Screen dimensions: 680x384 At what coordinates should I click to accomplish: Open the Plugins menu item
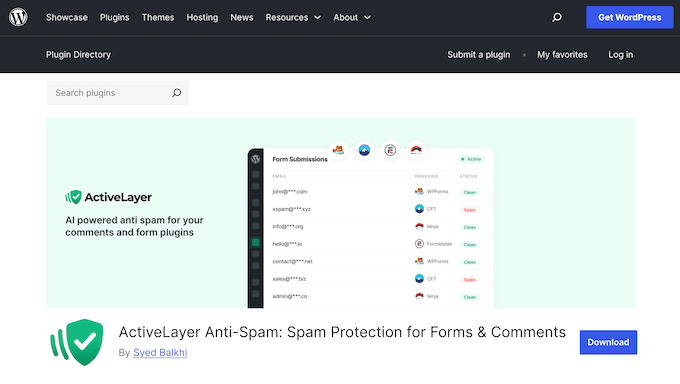point(114,17)
